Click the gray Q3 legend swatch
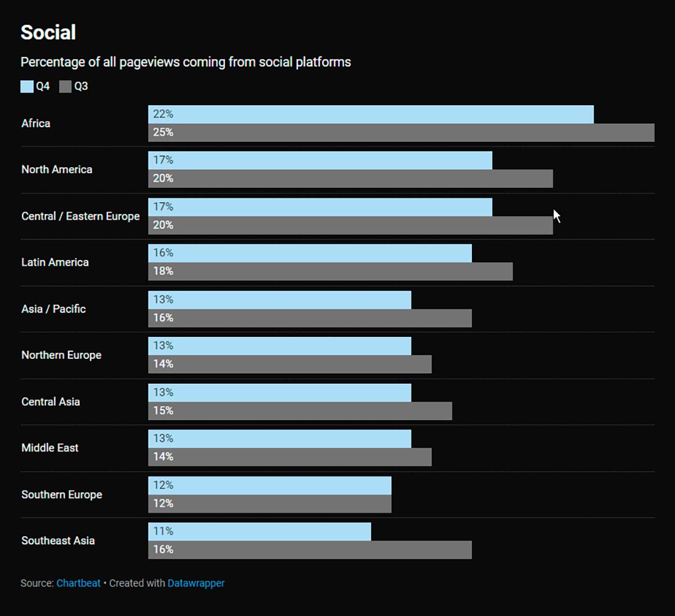The image size is (675, 616). tap(65, 87)
